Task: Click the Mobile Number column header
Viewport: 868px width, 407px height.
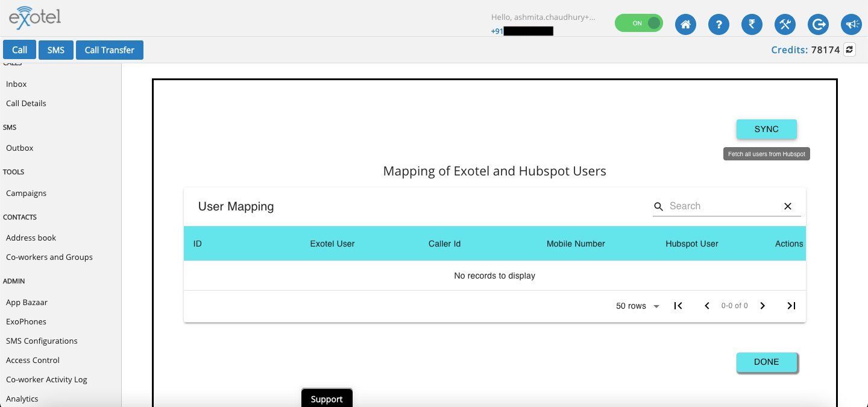Action: (576, 244)
